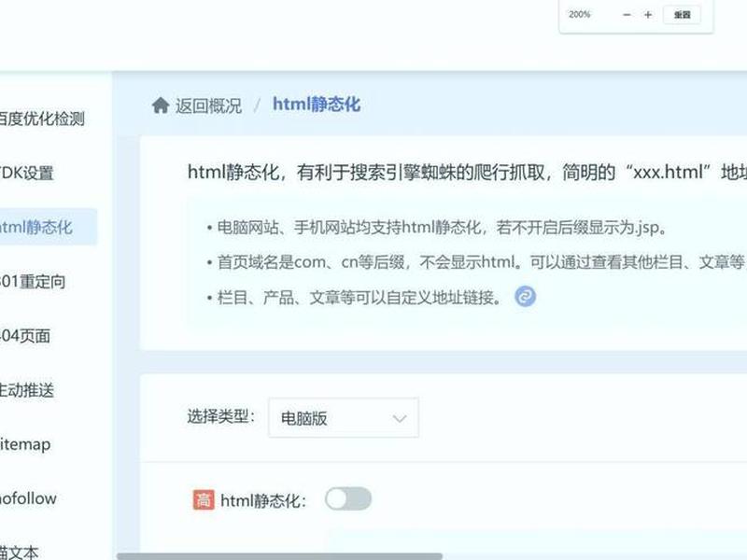This screenshot has height=560, width=747.
Task: Click the 200% zoom level text
Action: click(x=579, y=14)
